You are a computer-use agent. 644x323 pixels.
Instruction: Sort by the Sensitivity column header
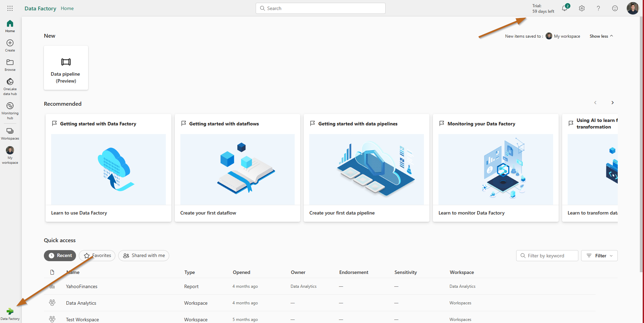point(406,272)
